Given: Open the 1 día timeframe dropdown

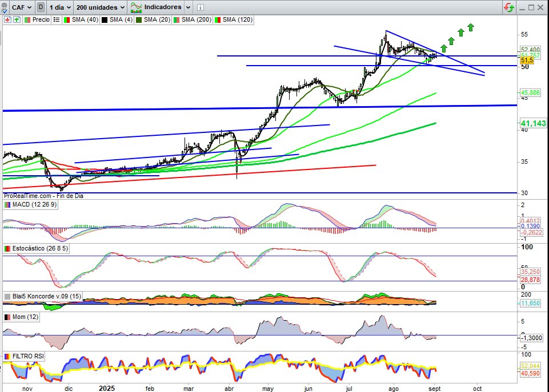Looking at the screenshot, I should (x=60, y=7).
